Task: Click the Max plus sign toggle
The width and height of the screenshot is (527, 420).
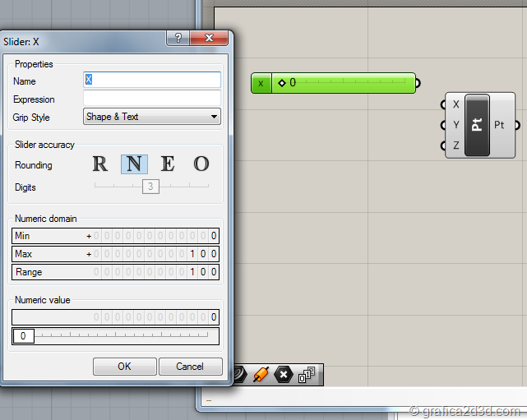Action: (89, 254)
